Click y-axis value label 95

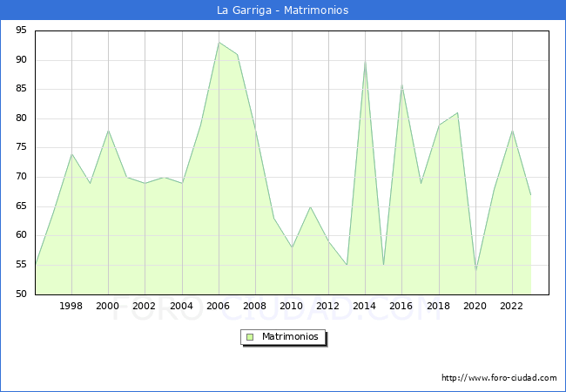click(x=21, y=30)
